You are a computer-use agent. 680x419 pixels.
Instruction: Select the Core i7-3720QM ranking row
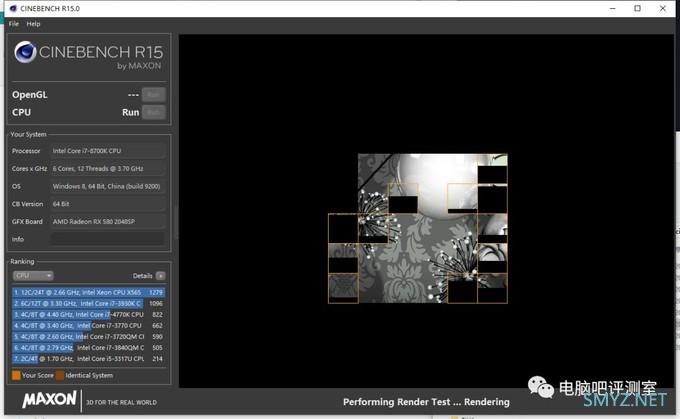tap(88, 337)
